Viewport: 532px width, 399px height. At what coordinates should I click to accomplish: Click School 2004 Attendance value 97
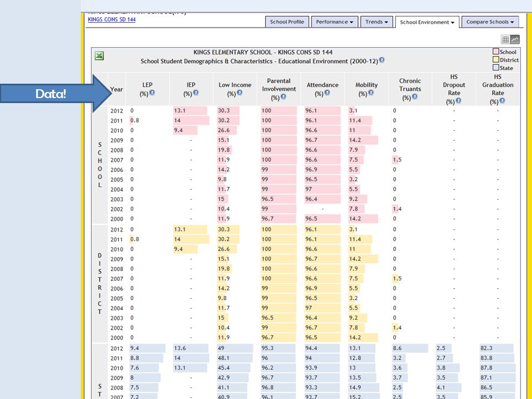(309, 190)
